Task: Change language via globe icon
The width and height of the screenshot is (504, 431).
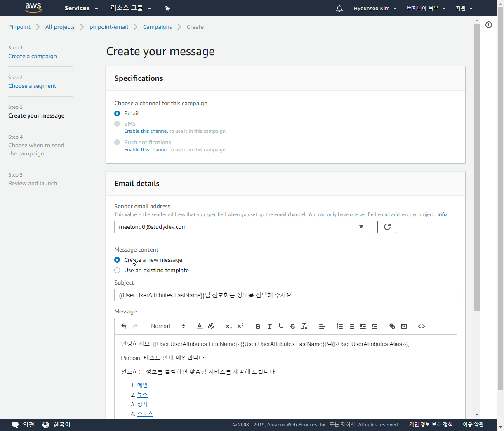Action: (x=46, y=425)
